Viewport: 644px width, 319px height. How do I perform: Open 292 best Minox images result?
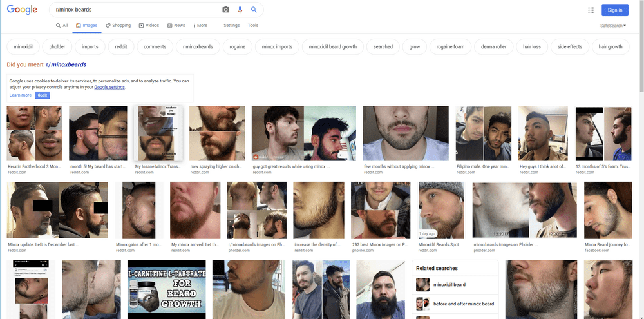click(381, 211)
